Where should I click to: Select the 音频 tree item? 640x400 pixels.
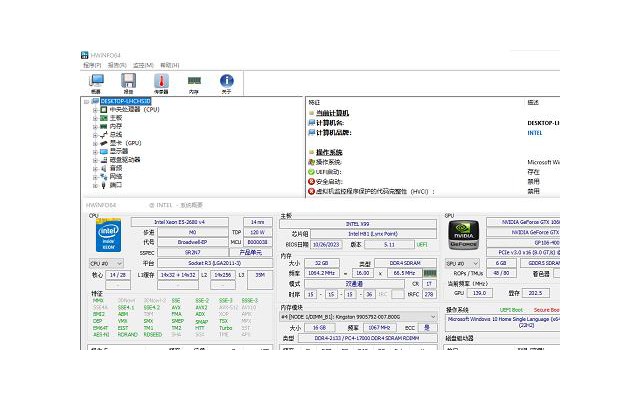[x=116, y=168]
